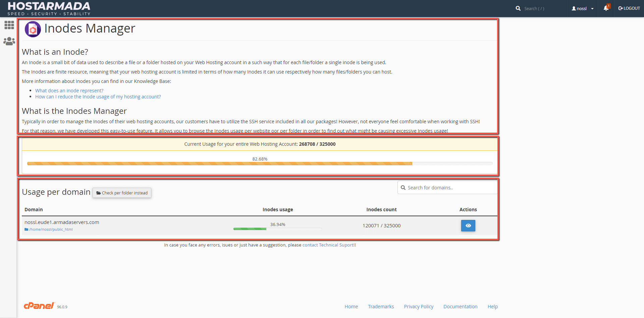Select the cPanel logo in the footer
The image size is (644, 318).
pyautogui.click(x=39, y=306)
